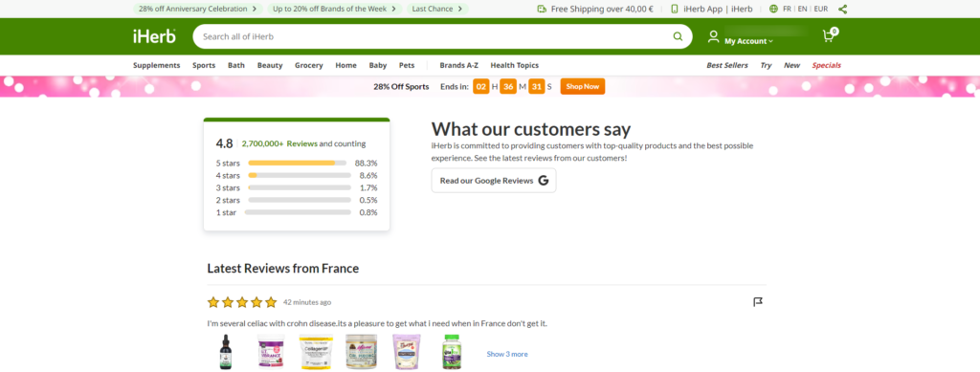
Task: Flag the 42 minutes ago review
Action: pyautogui.click(x=758, y=302)
